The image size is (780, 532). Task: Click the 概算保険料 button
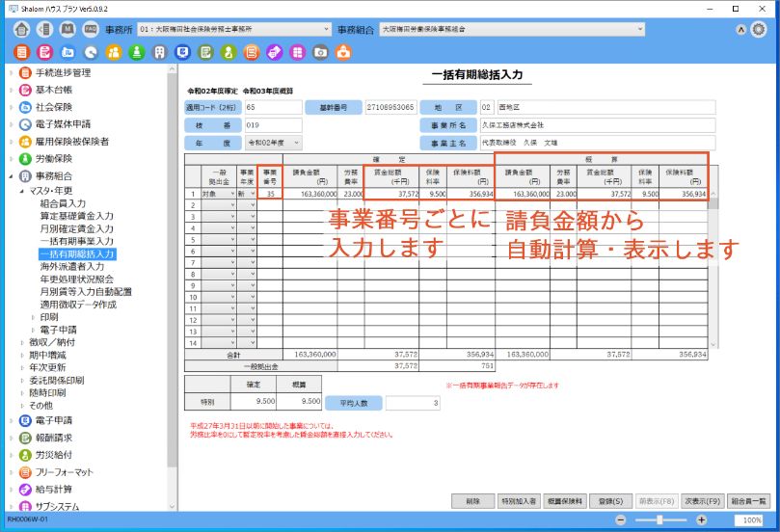[x=565, y=501]
